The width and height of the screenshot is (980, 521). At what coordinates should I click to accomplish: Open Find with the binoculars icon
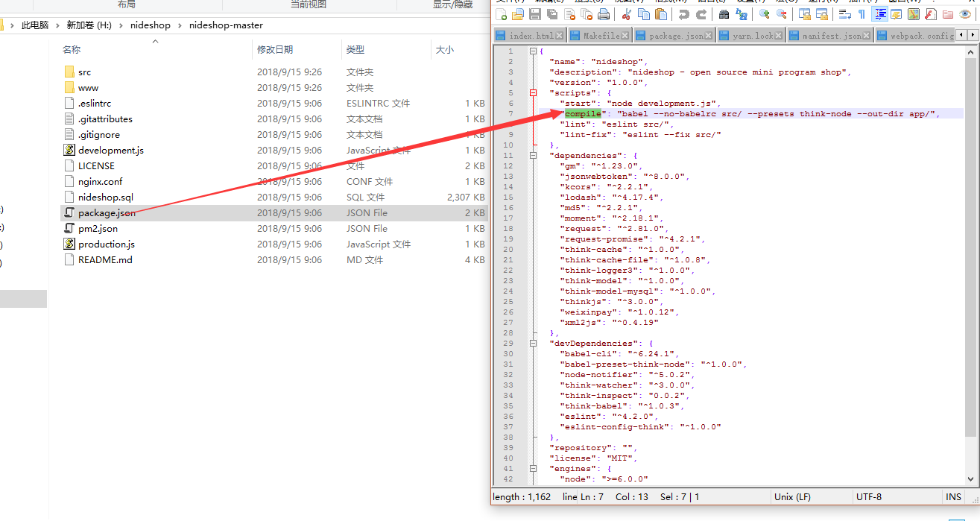tap(724, 14)
